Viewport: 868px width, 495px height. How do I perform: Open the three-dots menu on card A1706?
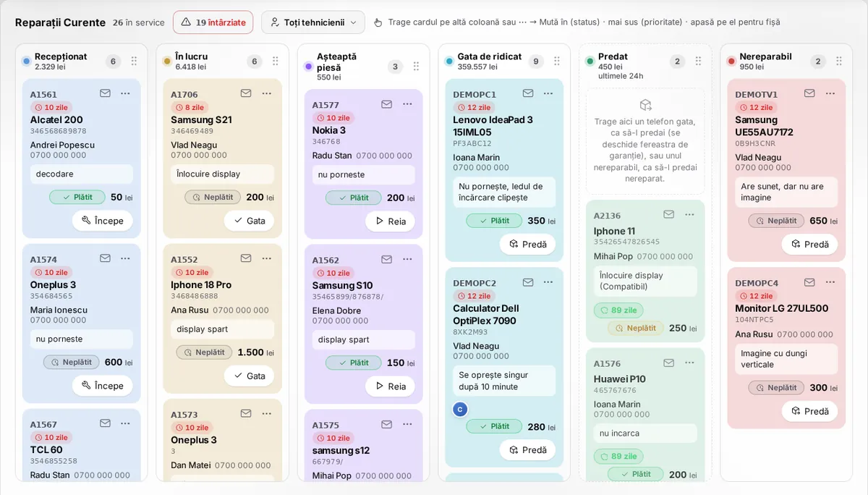266,93
